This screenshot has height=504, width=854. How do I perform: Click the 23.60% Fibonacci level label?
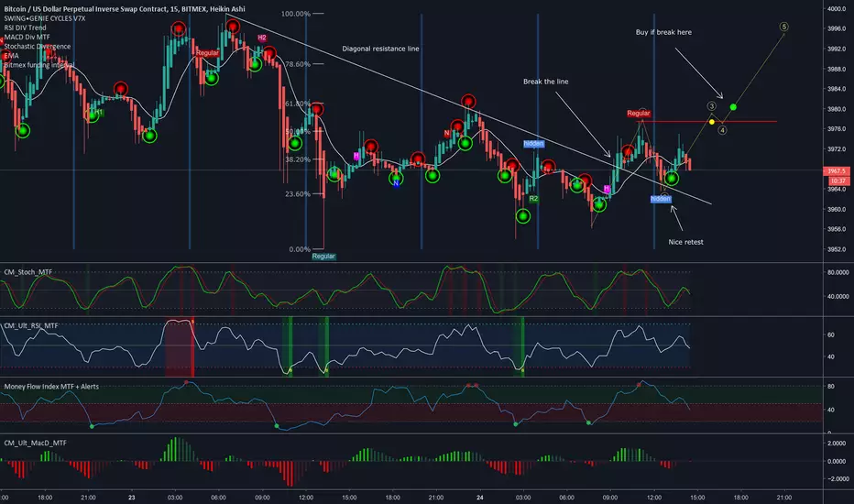[x=298, y=193]
